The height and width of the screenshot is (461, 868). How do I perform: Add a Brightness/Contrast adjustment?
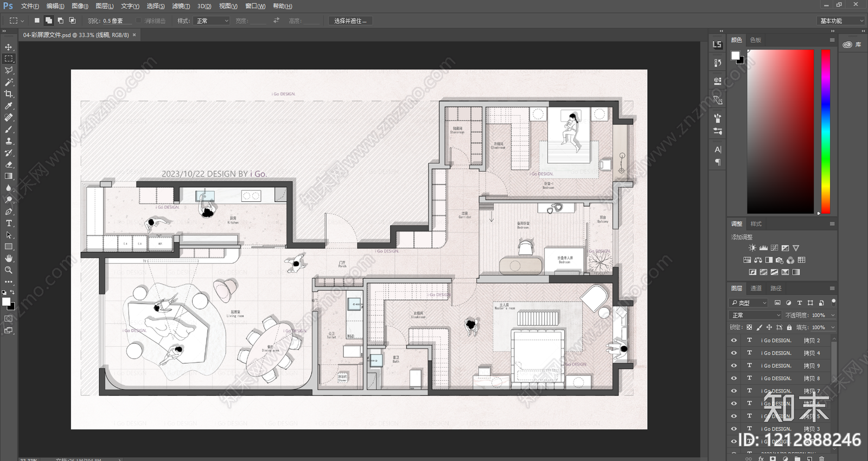(752, 248)
